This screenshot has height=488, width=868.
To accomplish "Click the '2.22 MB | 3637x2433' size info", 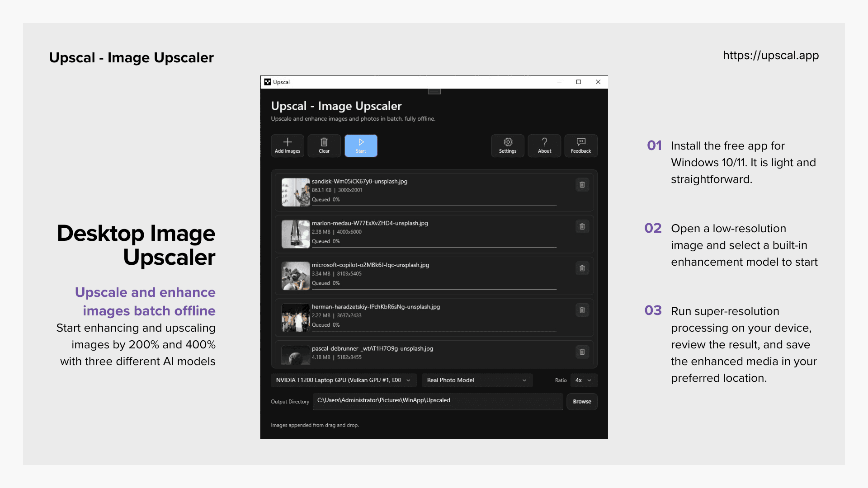I will [x=337, y=315].
